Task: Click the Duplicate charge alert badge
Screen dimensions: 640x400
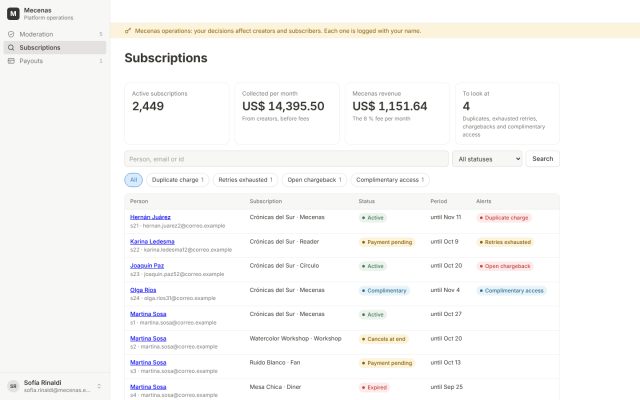Action: coord(504,218)
